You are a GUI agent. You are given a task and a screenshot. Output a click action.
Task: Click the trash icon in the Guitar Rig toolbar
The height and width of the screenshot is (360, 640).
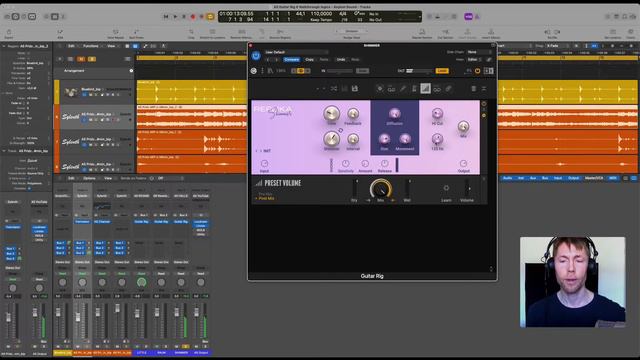pos(473,89)
